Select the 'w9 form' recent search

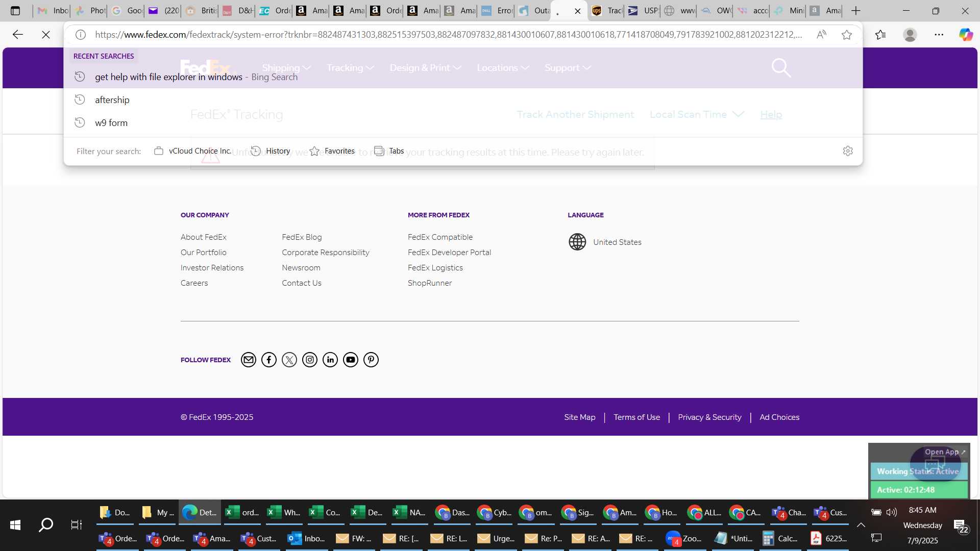pos(463,123)
